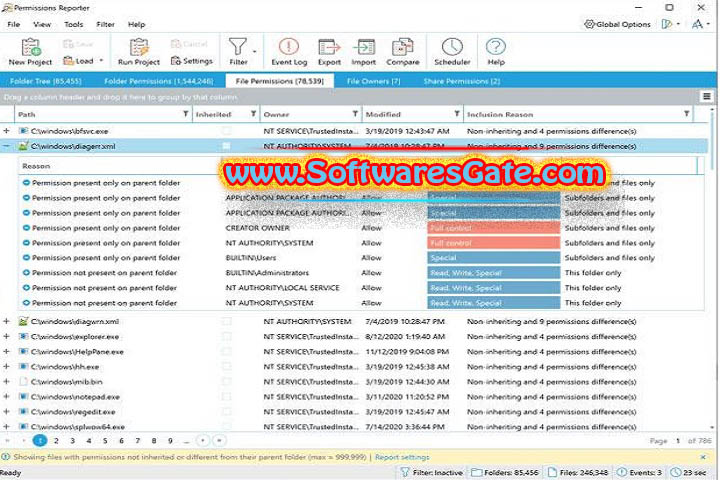This screenshot has height=480, width=720.
Task: Toggle Inherited checkbox for hh.exe
Action: pyautogui.click(x=226, y=367)
